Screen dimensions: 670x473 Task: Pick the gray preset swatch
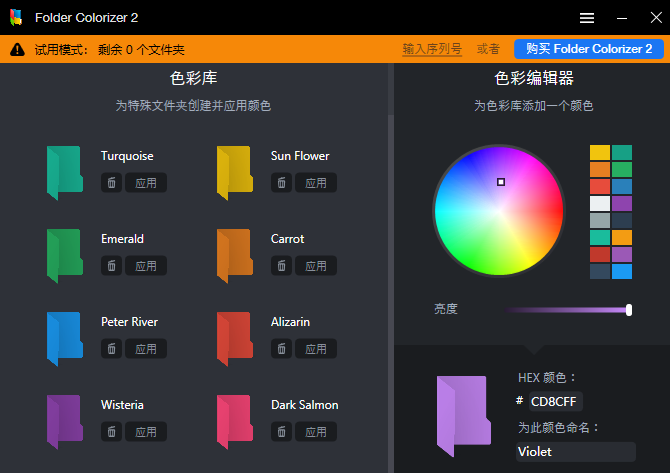coord(599,220)
